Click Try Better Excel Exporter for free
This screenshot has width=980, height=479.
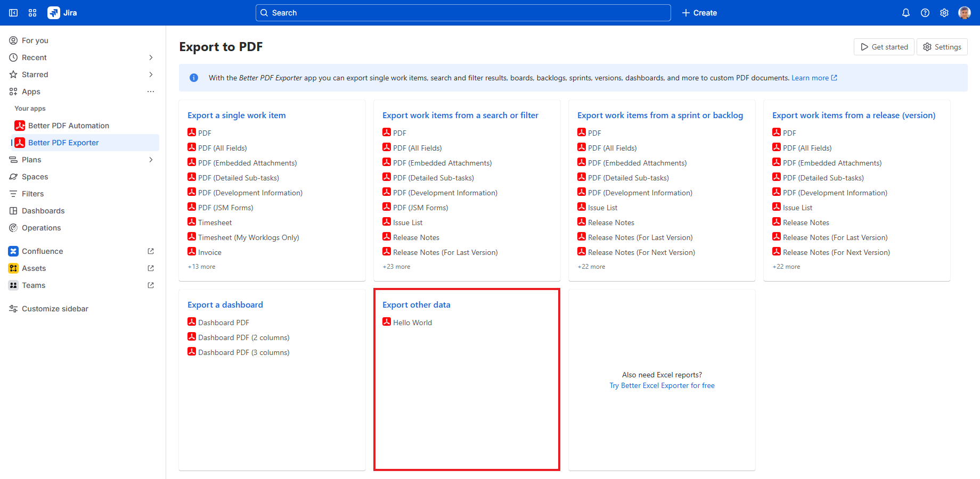661,385
